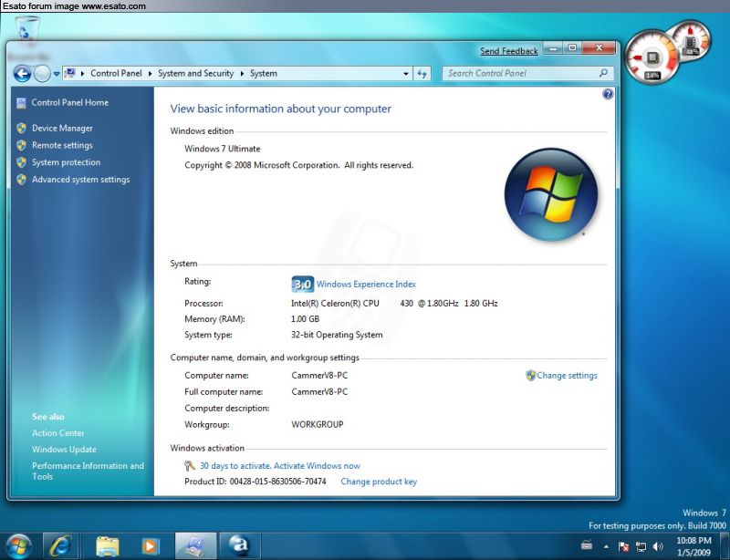Screen dimensions: 730x560
Task: Click the shield icon beside Device Manager
Action: (x=21, y=128)
